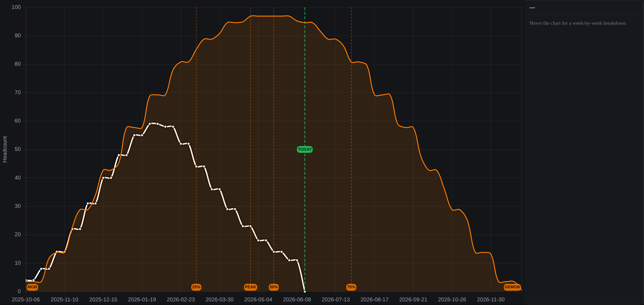Click y-axis value 100
644x305 pixels.
tap(16, 7)
